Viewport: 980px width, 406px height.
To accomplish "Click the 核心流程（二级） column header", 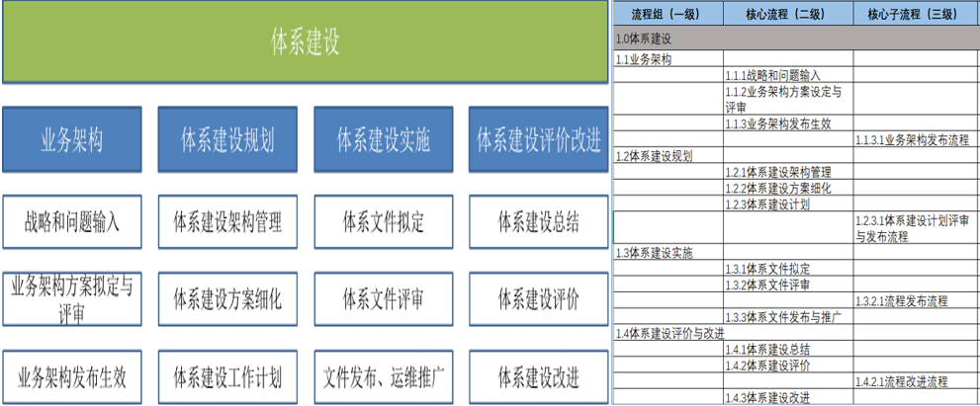I will pyautogui.click(x=787, y=14).
